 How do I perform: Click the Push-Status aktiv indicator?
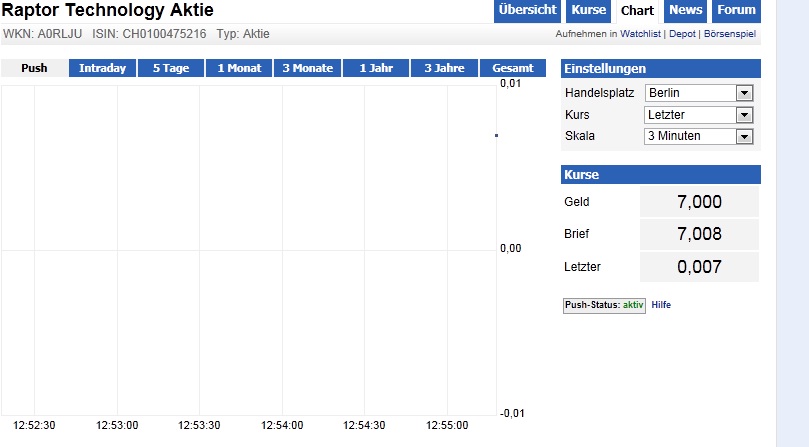tap(604, 305)
